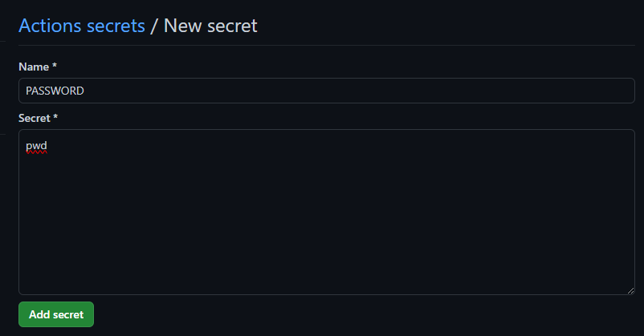Click the red spell-check underline under pwd
This screenshot has height=336, width=644.
click(36, 152)
